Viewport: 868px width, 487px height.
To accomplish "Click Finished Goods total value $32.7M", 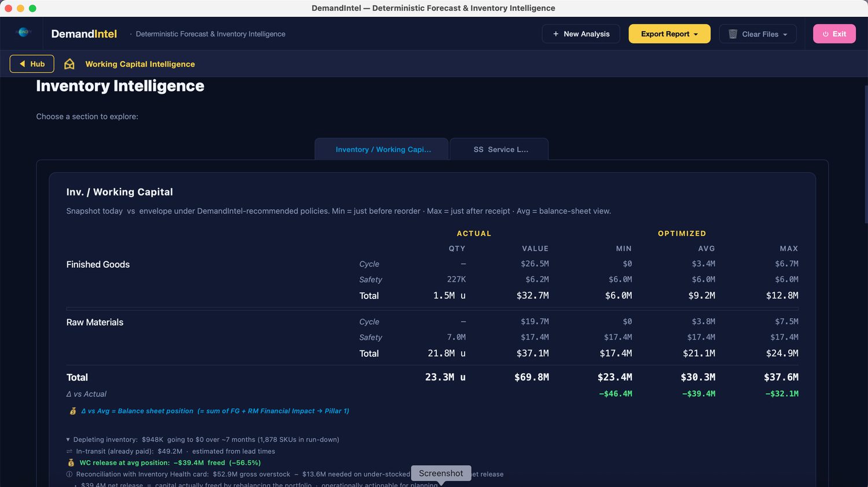I will (533, 296).
